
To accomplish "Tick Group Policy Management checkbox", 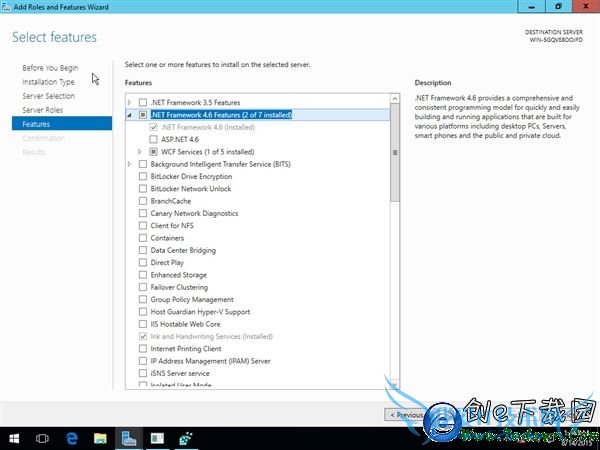I will pos(143,299).
